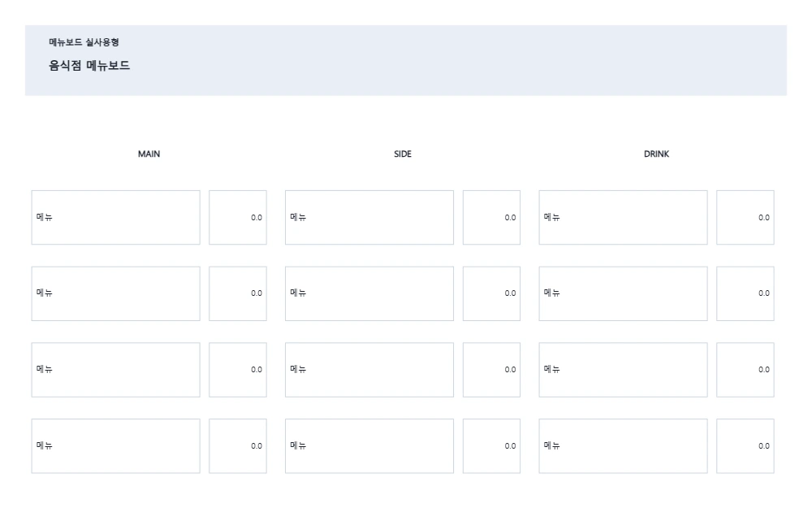Click the fourth-row menu name field under DRINK
This screenshot has height=508, width=812.
pos(623,445)
